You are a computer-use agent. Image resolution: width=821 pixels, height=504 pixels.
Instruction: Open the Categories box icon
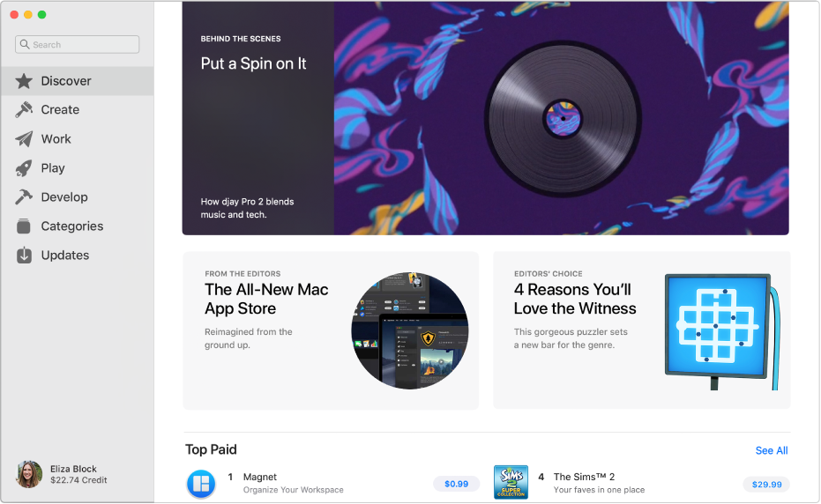click(x=24, y=226)
